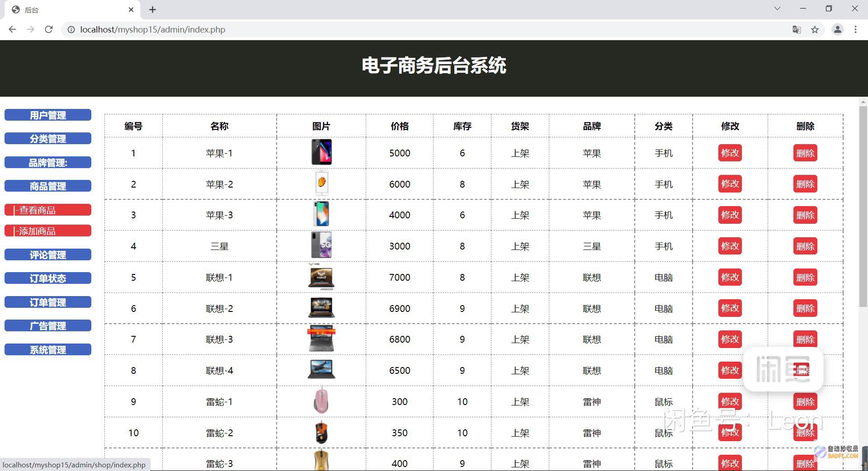This screenshot has height=471, width=868.
Task: Click the laptop image for 联想-3
Action: pos(321,339)
